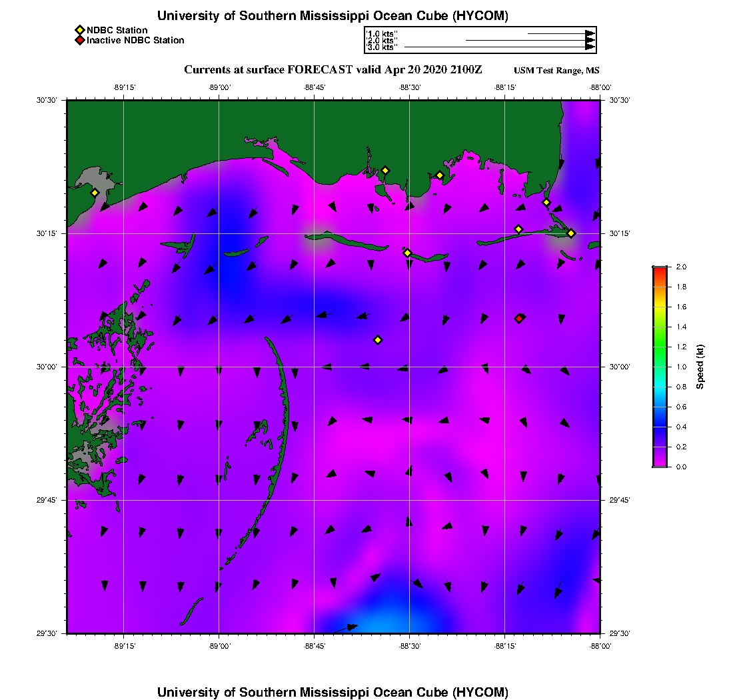Viewport: 733px width, 700px height.
Task: Click the -88°30' longitude label on the bottom axis
Action: 410,646
